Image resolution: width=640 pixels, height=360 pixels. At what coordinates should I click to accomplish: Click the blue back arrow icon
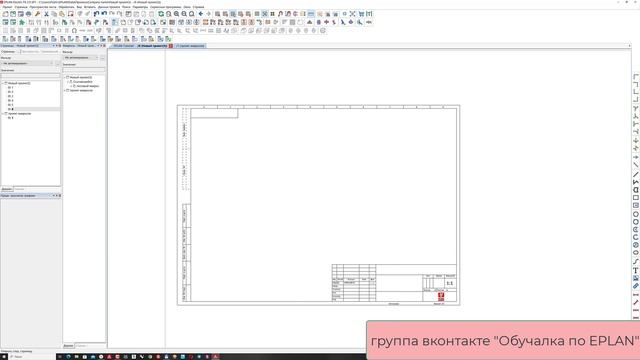click(x=200, y=14)
